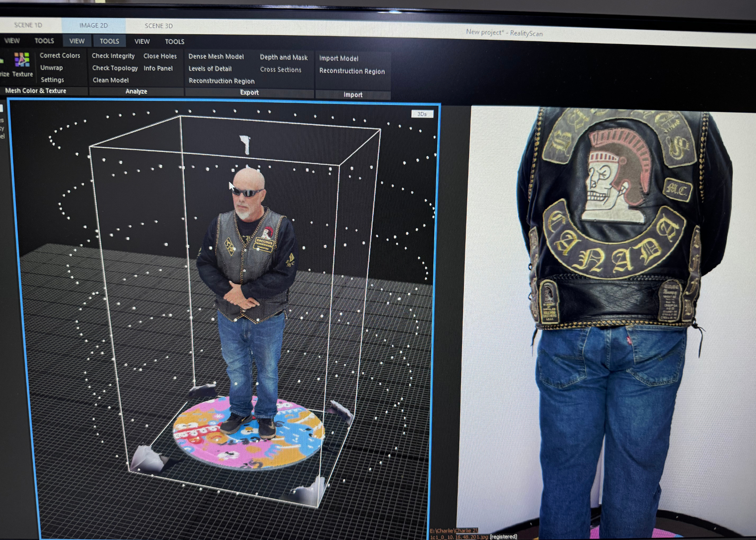Export Dense Mesh Model
The width and height of the screenshot is (756, 540).
(x=216, y=57)
